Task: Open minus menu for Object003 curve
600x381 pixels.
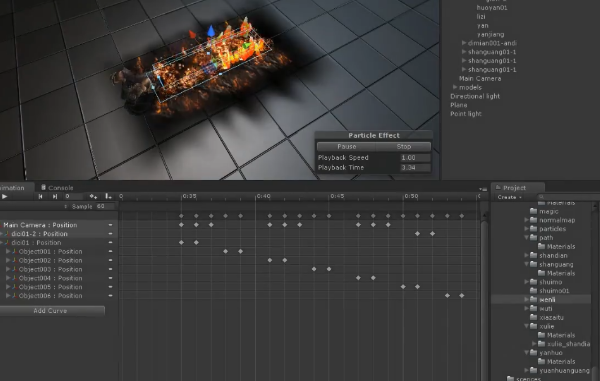Action: coord(110,269)
